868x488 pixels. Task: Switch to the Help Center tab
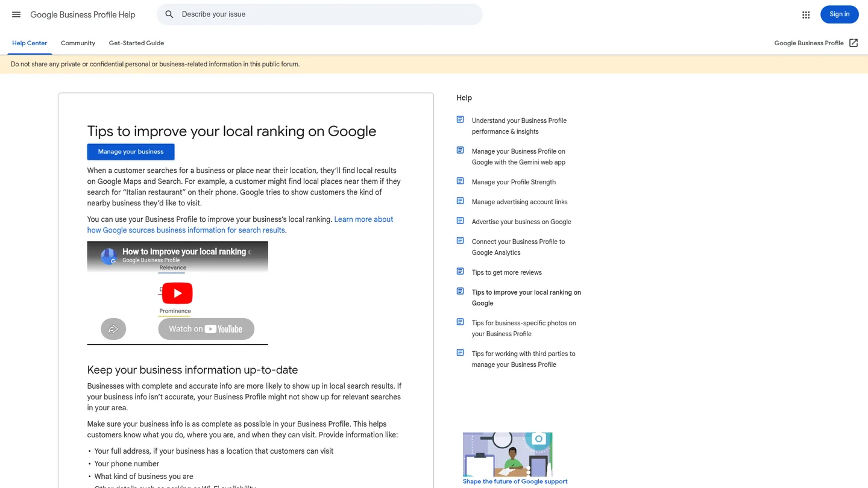[x=30, y=43]
